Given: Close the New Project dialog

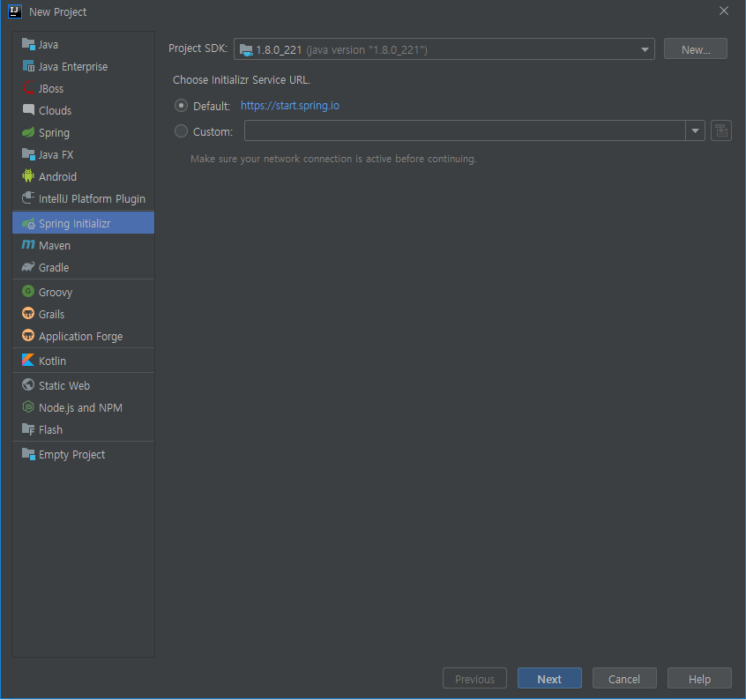Looking at the screenshot, I should 724,11.
